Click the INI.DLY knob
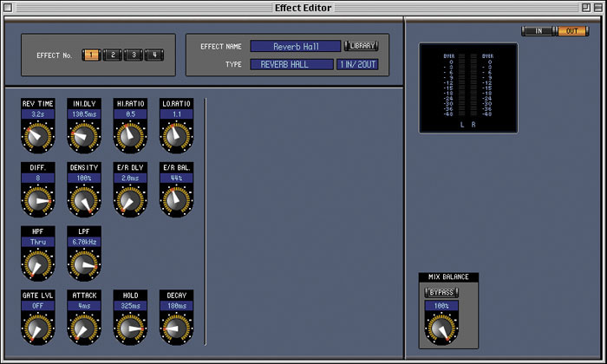The width and height of the screenshot is (607, 364). pyautogui.click(x=84, y=137)
